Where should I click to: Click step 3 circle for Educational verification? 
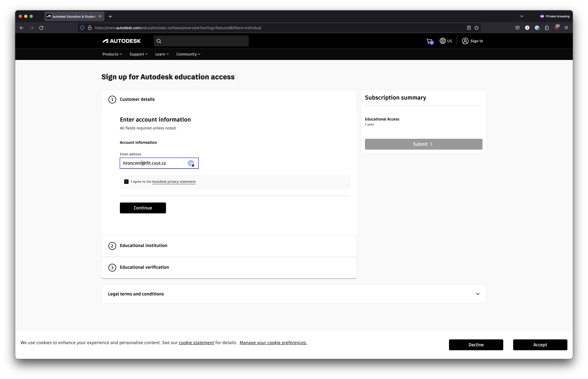click(x=112, y=267)
